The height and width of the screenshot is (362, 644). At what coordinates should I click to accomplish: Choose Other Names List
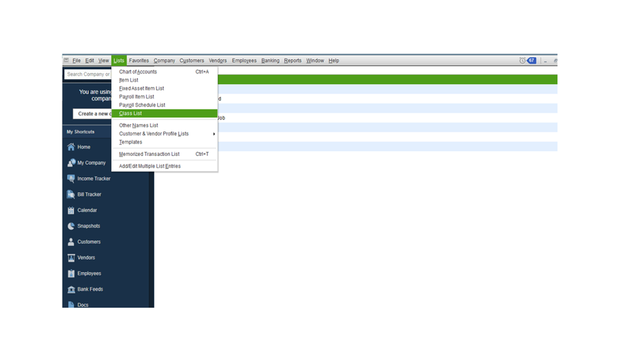pyautogui.click(x=164, y=126)
